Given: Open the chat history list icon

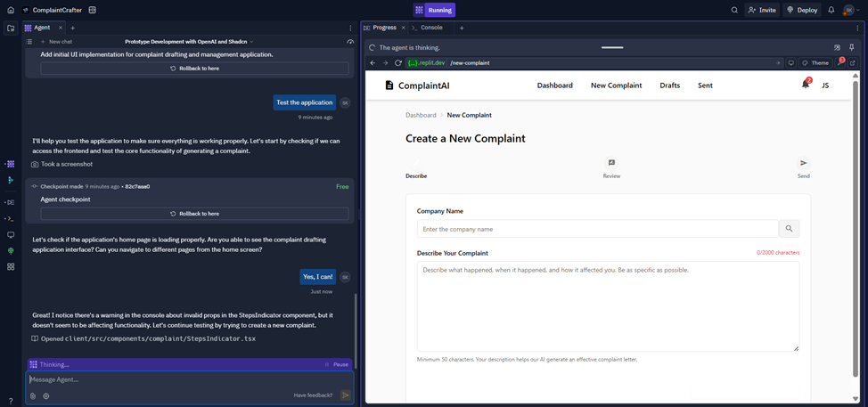Looking at the screenshot, I should 30,42.
